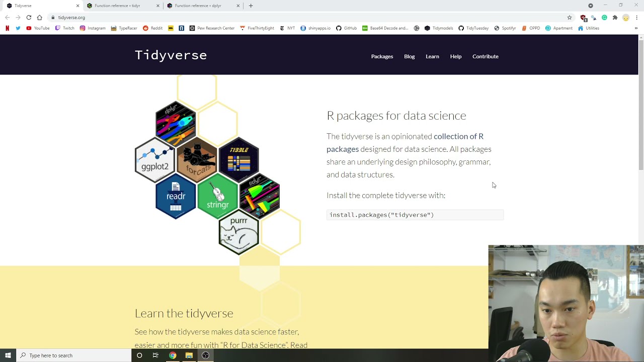Open the Pew Research Center bookmark

pos(212,28)
